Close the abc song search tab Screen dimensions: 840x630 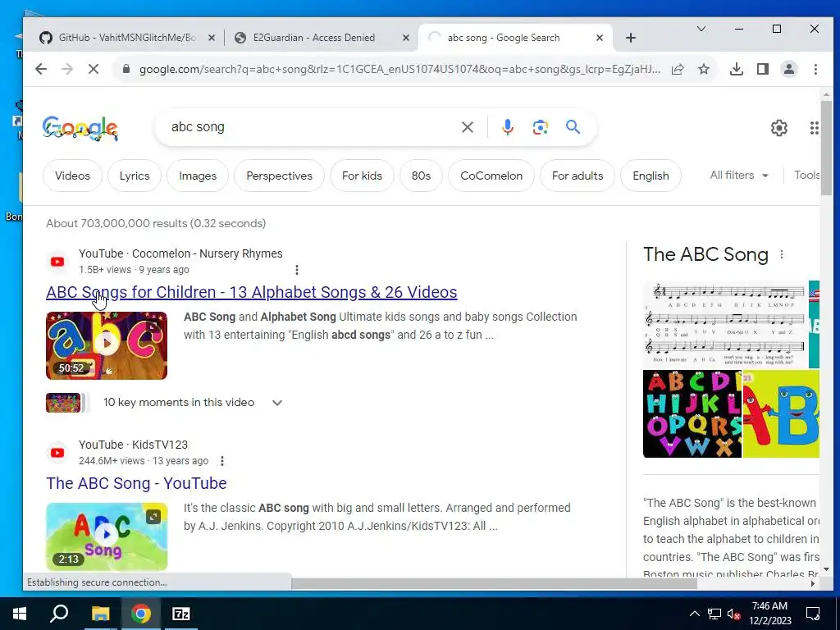pos(600,38)
